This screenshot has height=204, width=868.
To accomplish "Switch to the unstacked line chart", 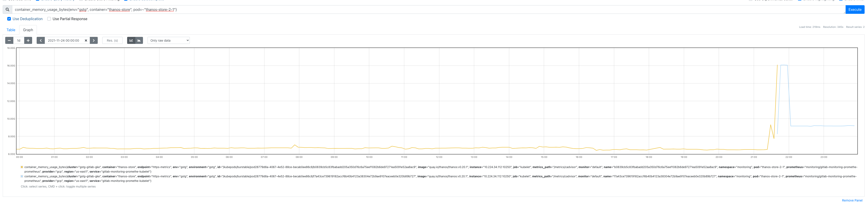I will [x=131, y=40].
